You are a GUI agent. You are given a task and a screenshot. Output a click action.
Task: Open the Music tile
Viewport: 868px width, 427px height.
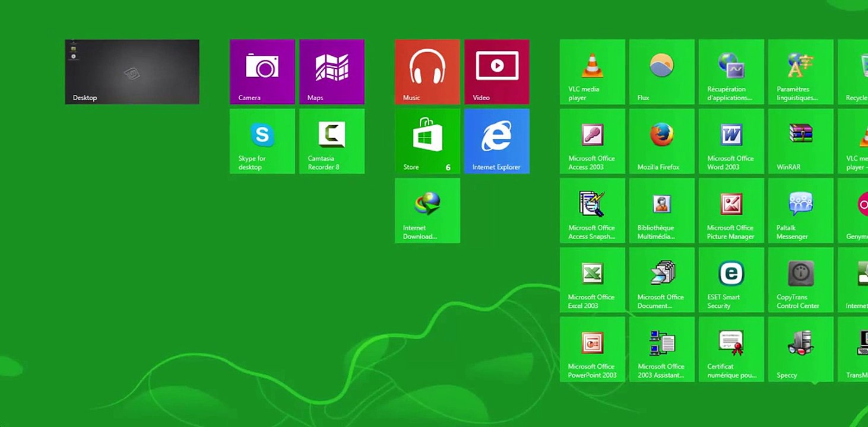[427, 72]
